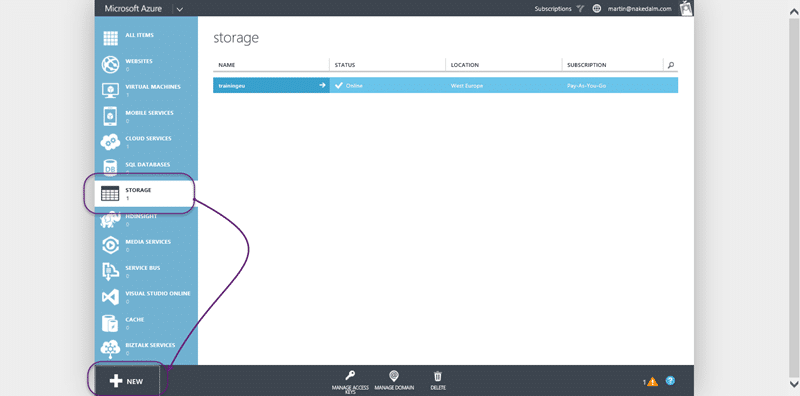
Task: Click the Delete trash icon
Action: (x=438, y=376)
